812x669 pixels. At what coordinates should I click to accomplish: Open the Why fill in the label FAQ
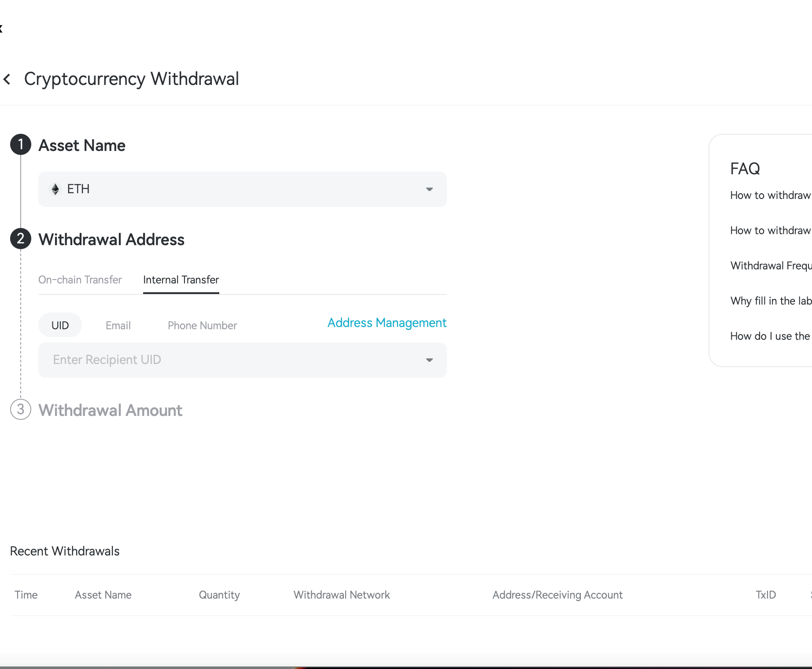(771, 301)
